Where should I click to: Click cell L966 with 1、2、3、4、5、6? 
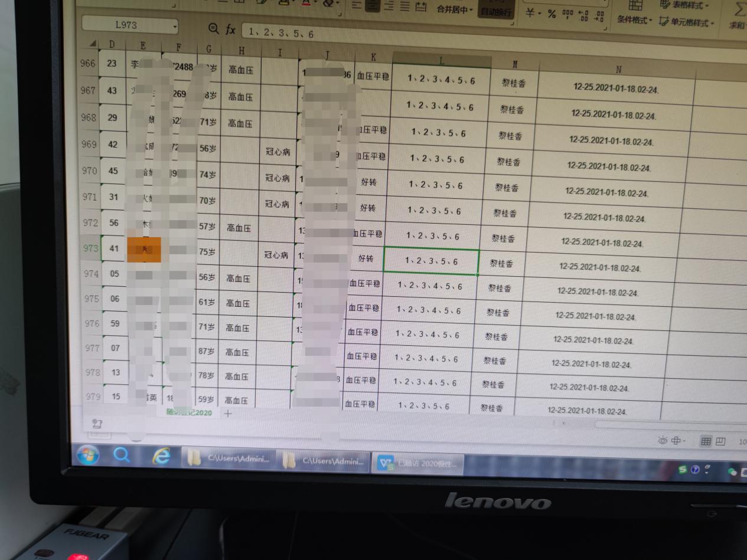tap(441, 80)
